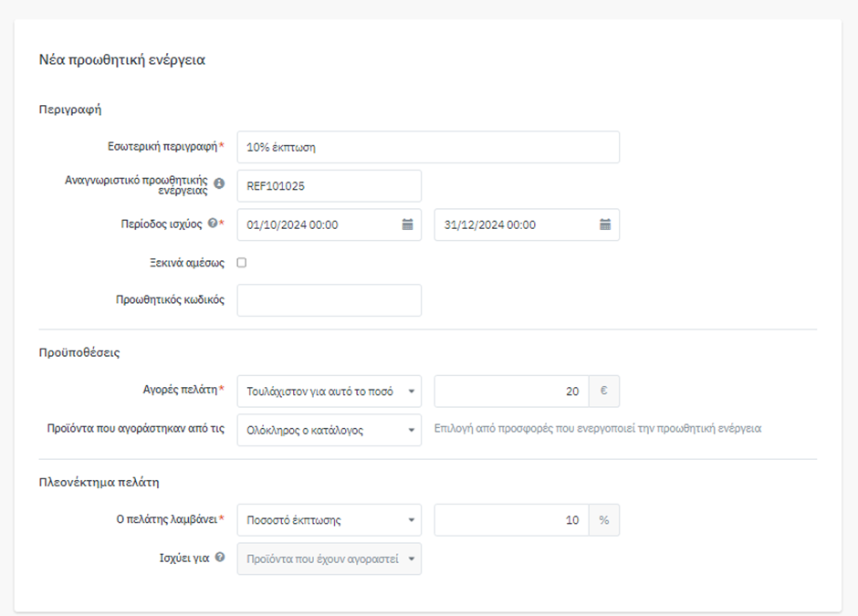Expand the Ολόκληρος ο κατάλογος dropdown
858x616 pixels.
click(330, 430)
